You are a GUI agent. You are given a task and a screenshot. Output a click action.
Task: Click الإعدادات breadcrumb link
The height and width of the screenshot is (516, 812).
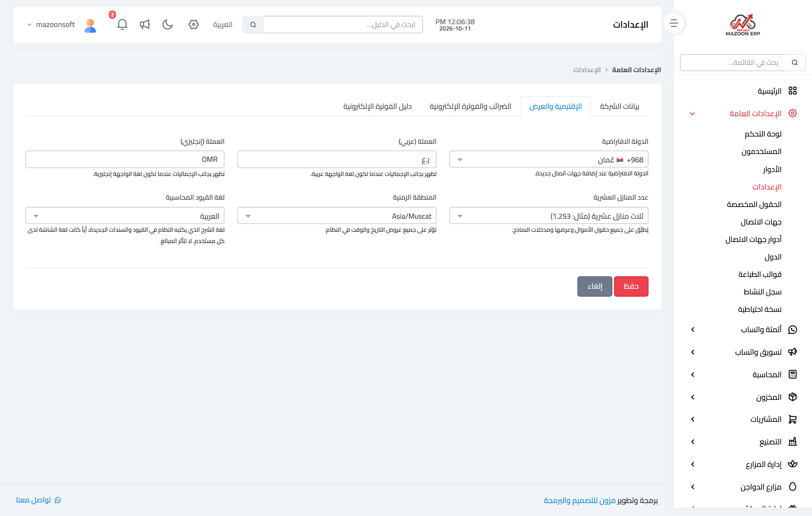pos(587,70)
